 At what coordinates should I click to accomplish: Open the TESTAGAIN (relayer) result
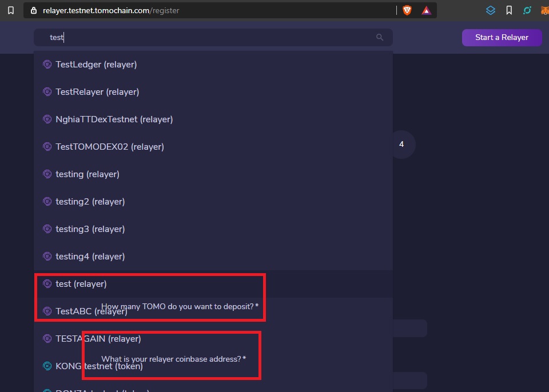(x=213, y=338)
